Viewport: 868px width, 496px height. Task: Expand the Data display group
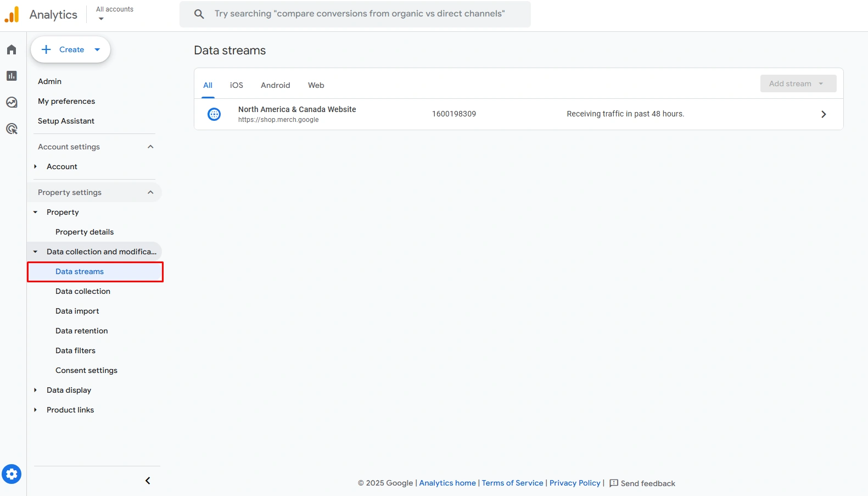click(x=36, y=390)
